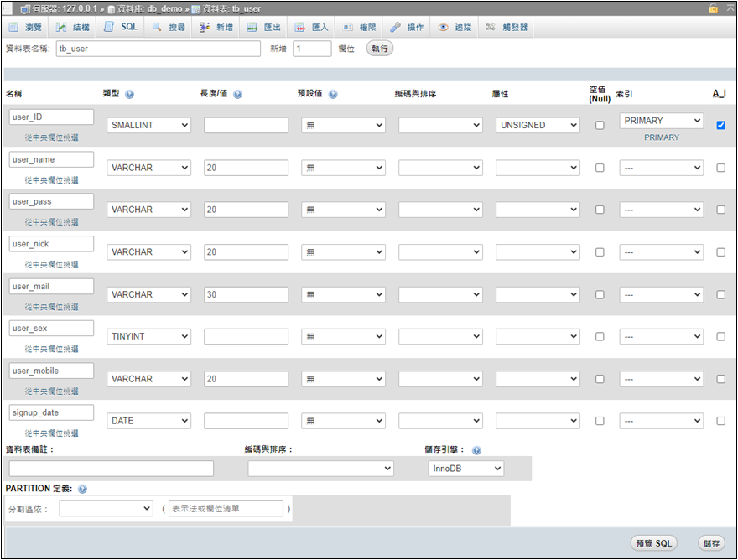Viewport: 738px width, 560px height.
Task: Click the PRIMARY link below the index dropdown
Action: coord(662,137)
